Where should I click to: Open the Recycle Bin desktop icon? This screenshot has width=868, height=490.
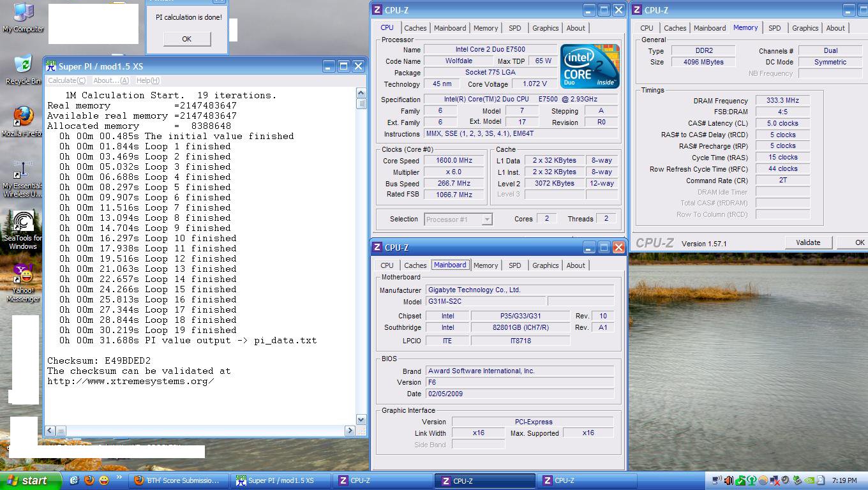[x=23, y=70]
